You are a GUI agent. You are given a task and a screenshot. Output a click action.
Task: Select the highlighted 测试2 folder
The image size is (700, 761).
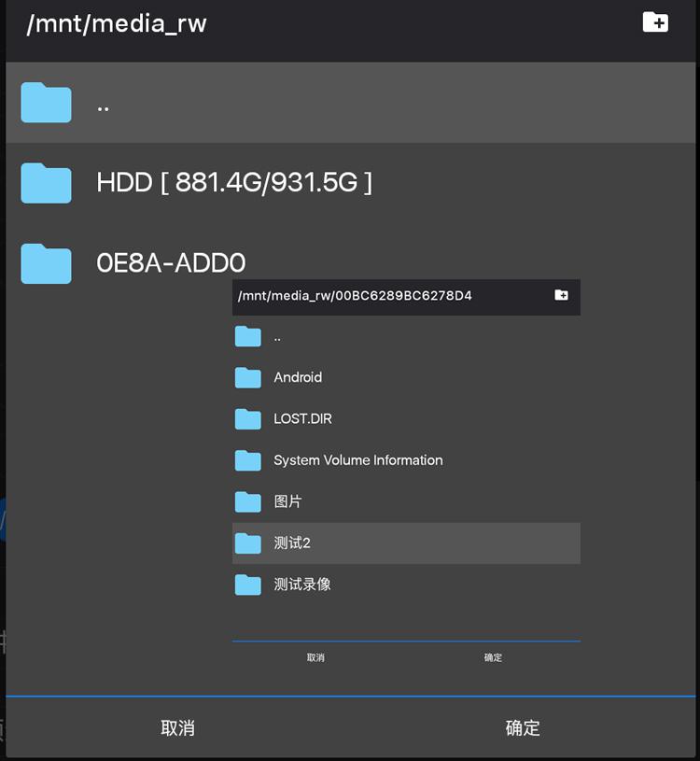tap(406, 543)
